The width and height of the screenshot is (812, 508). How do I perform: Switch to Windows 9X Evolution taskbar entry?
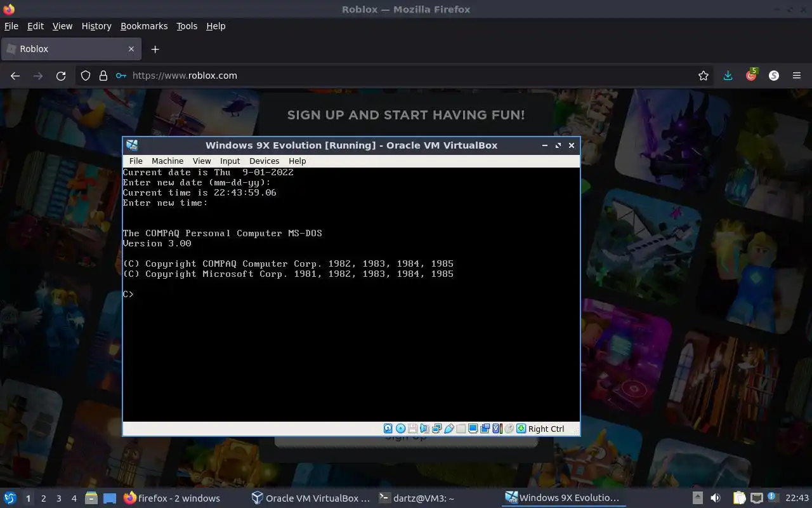coord(563,498)
